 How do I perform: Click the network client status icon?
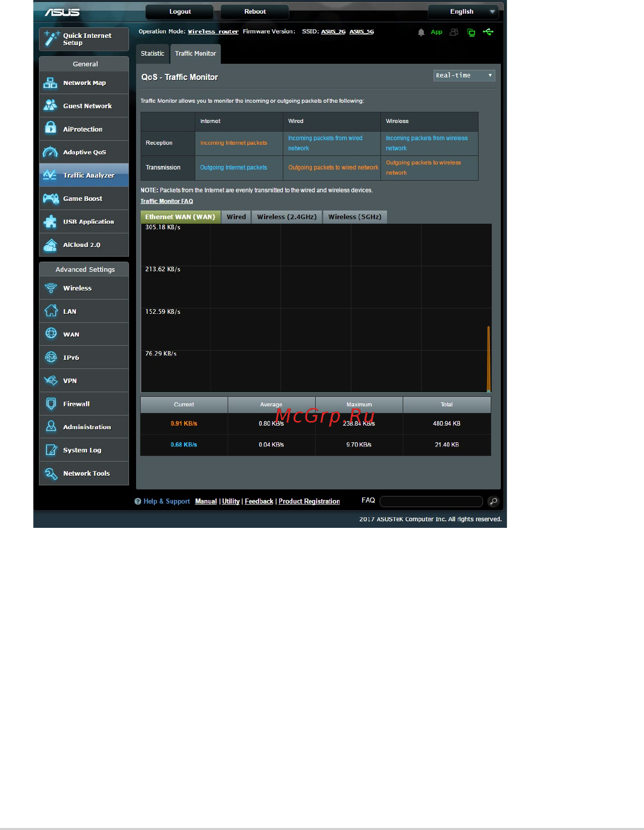pyautogui.click(x=471, y=32)
